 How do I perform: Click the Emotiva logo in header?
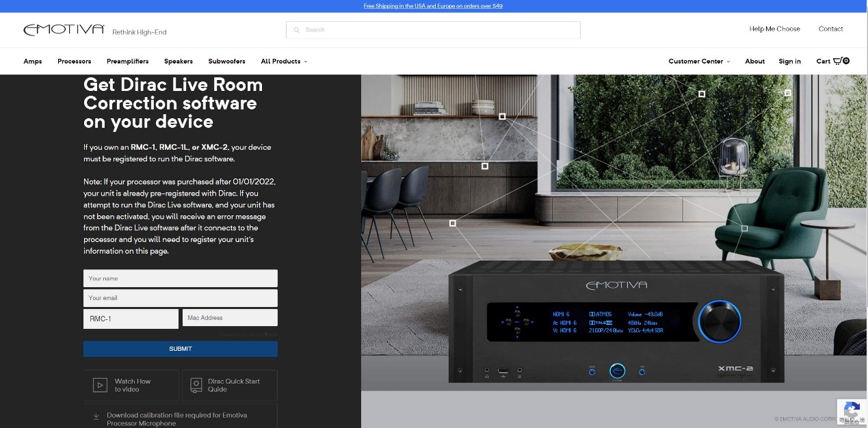pyautogui.click(x=64, y=30)
